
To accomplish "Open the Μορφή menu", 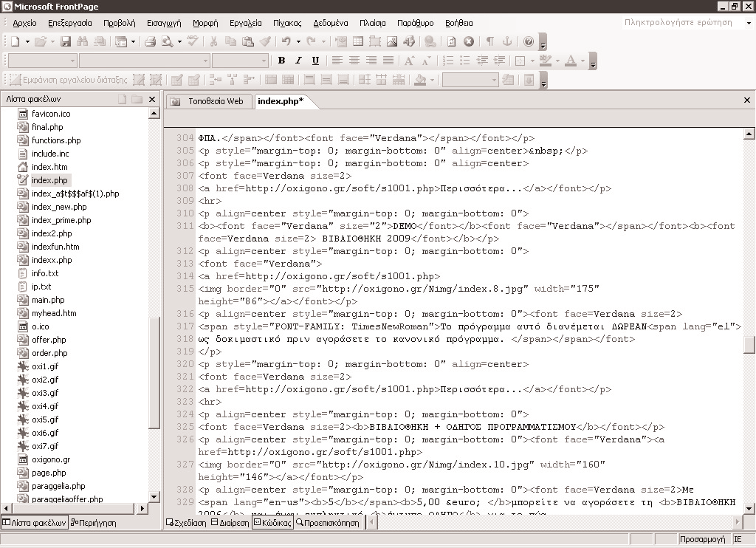I will (205, 23).
